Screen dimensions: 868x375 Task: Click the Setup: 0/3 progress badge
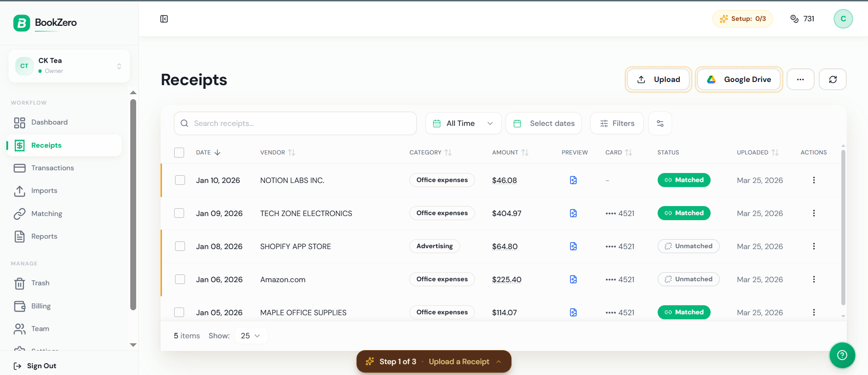[x=742, y=19]
